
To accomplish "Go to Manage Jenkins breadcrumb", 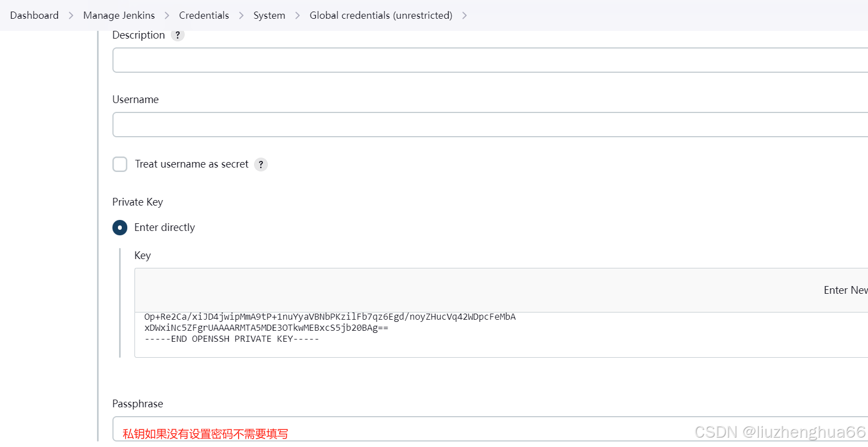I will pos(119,15).
